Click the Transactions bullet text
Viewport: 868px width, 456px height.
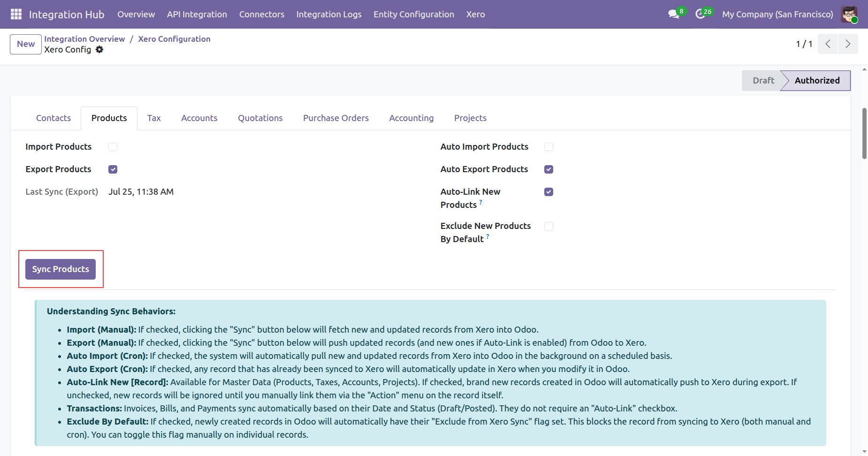tap(372, 409)
